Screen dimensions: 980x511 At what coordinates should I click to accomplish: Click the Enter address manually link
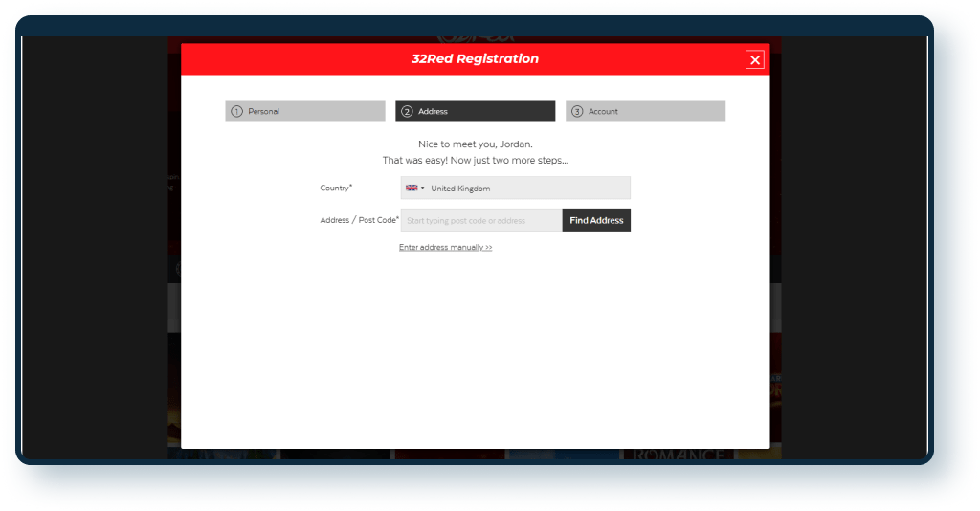click(x=446, y=248)
